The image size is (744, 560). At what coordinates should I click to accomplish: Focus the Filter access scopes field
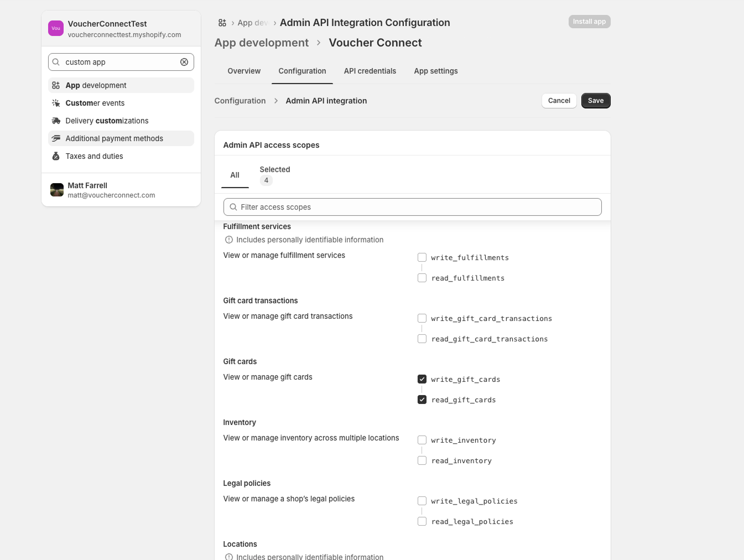click(x=412, y=207)
